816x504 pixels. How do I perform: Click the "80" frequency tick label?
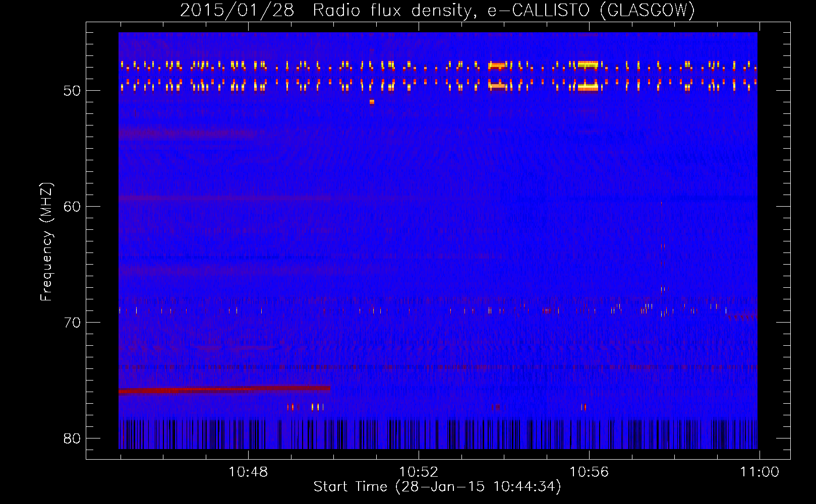pos(72,438)
